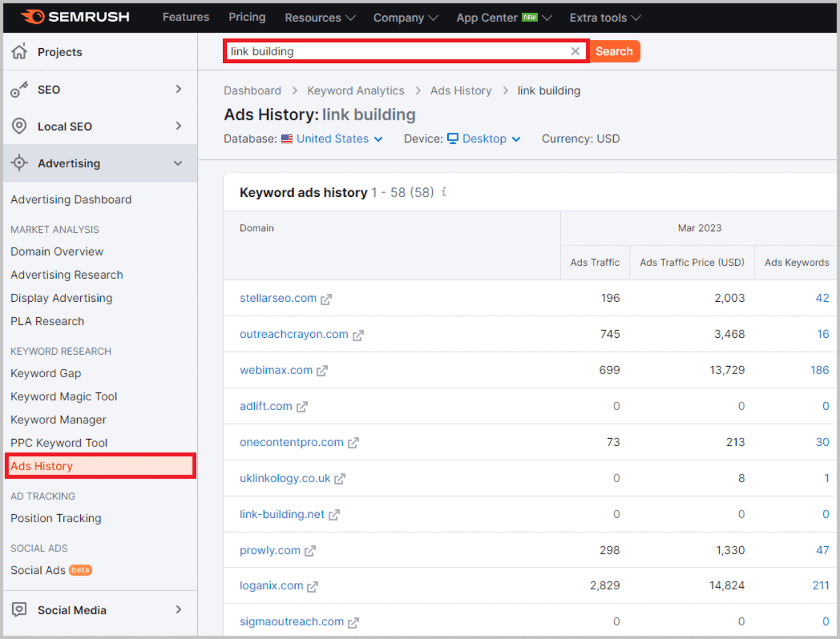Open Domain Overview in sidebar

[57, 251]
